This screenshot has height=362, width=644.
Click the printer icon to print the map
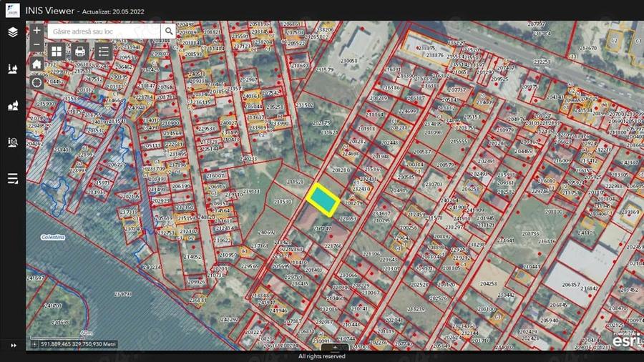80,52
